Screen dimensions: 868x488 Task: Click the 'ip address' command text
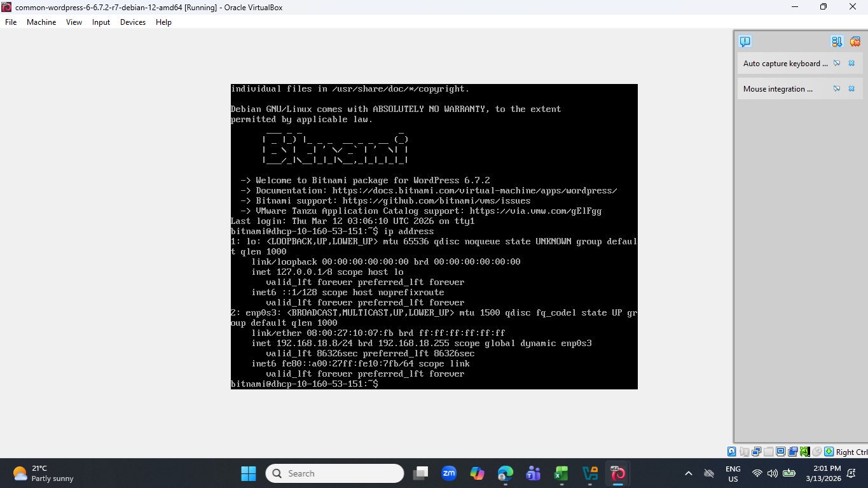[x=408, y=232]
